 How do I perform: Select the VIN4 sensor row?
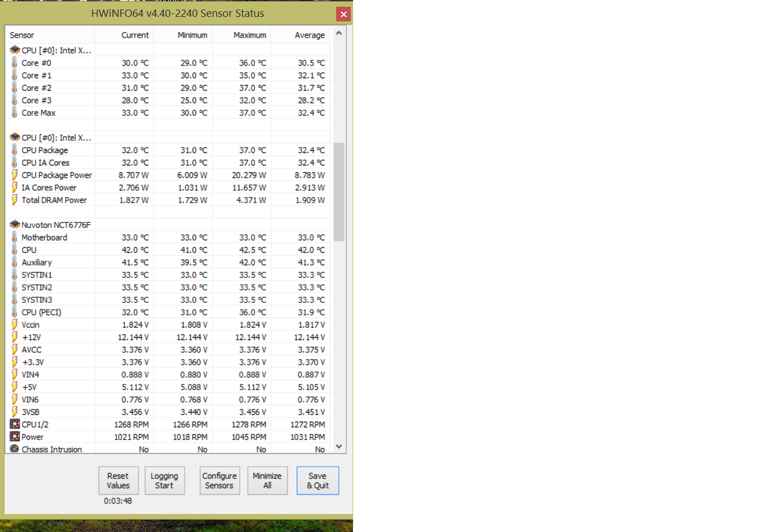pyautogui.click(x=169, y=374)
